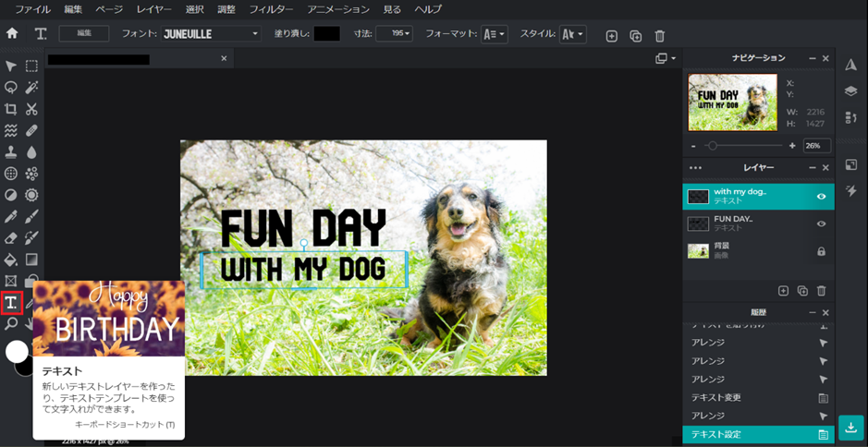Select the Clone Stamp tool
The image size is (868, 447).
click(10, 152)
